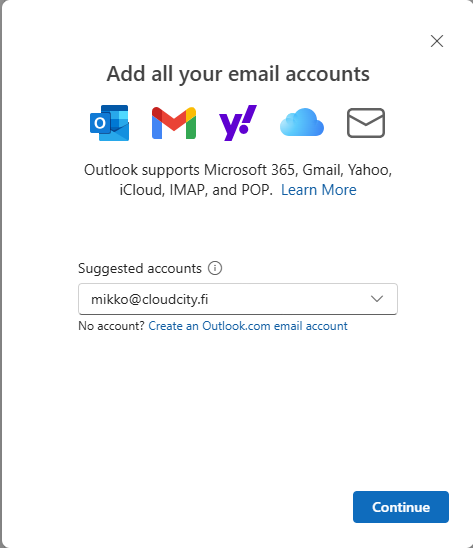The image size is (473, 548).
Task: Click the Gmail logo icon
Action: tap(174, 123)
